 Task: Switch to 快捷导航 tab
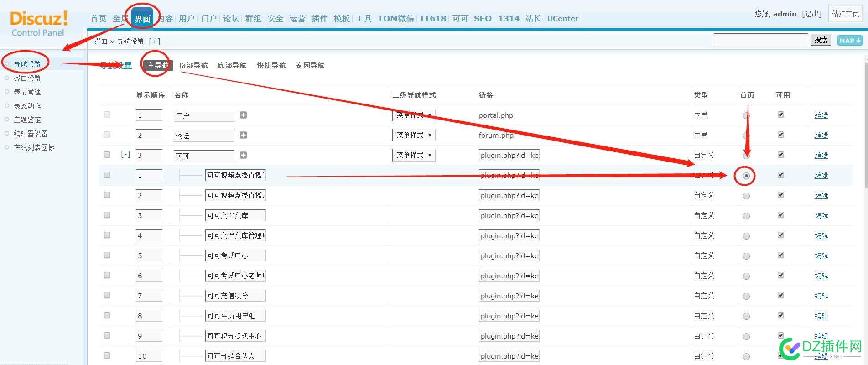(271, 65)
